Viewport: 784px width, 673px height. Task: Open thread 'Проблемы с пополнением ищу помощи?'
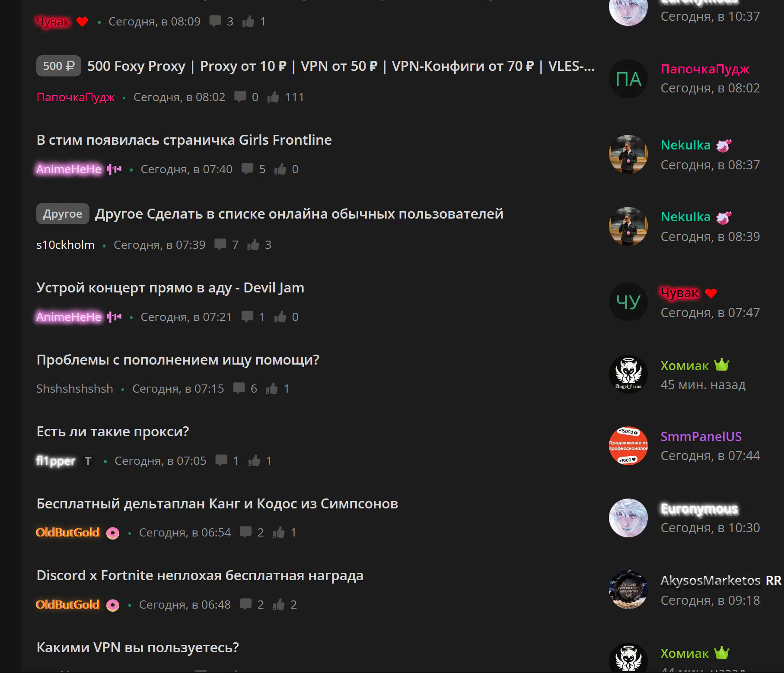(x=178, y=360)
